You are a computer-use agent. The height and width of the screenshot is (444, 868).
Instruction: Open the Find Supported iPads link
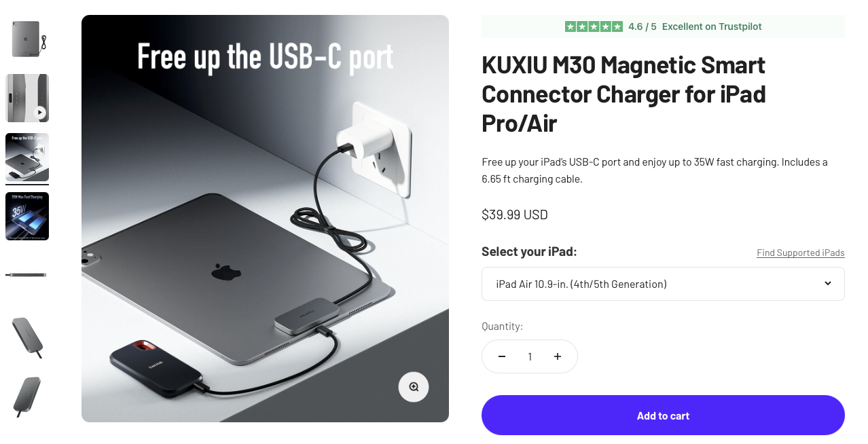[x=801, y=253]
